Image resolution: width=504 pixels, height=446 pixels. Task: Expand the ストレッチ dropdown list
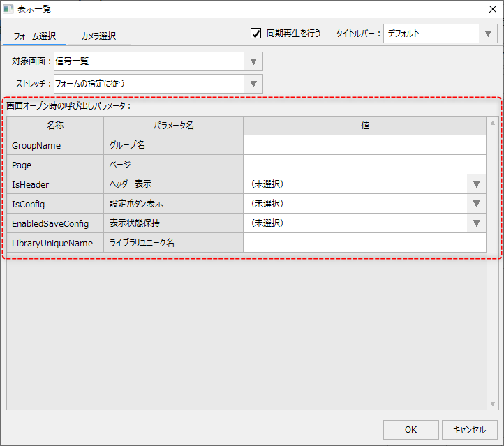253,84
